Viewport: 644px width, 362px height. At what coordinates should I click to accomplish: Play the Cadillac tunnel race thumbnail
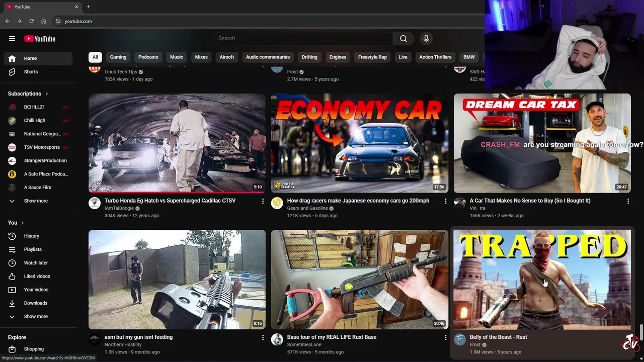click(177, 143)
